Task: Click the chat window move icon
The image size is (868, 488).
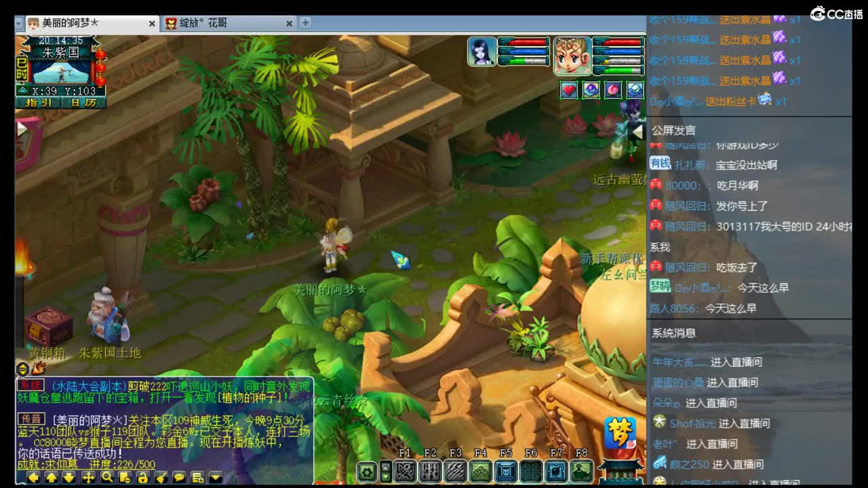Action: (88, 477)
